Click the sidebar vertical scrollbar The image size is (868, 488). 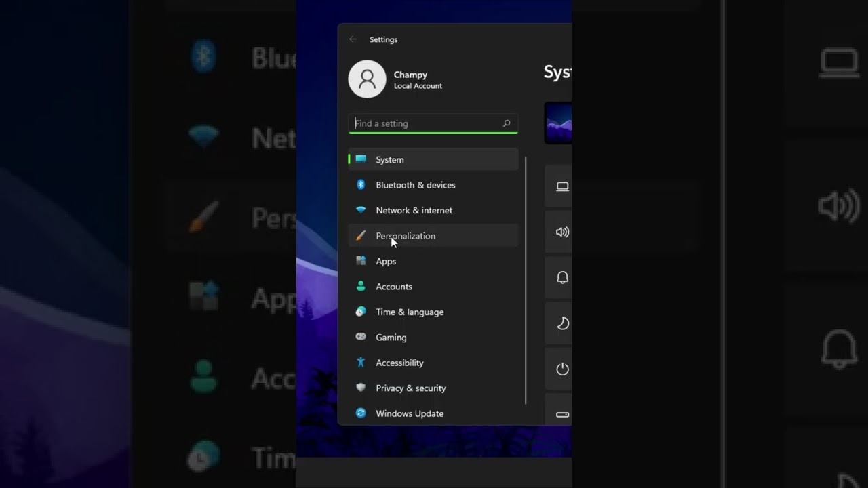pyautogui.click(x=526, y=281)
